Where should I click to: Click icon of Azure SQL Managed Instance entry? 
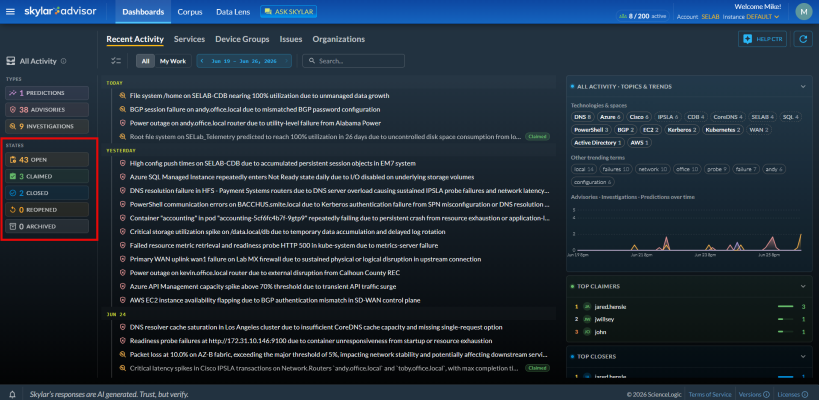123,177
